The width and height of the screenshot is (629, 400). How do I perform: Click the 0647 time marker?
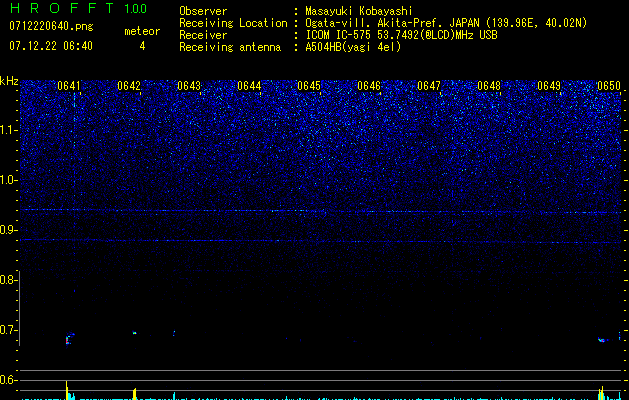[429, 86]
